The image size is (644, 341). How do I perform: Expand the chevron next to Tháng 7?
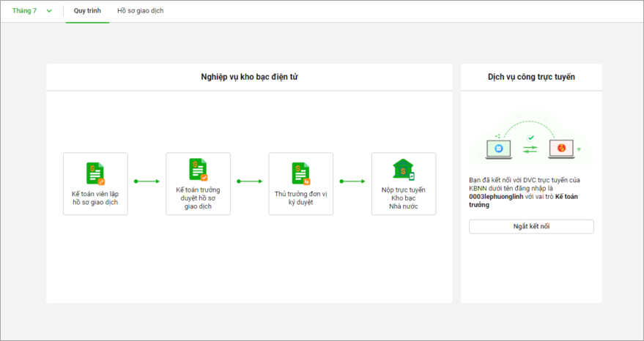(49, 11)
